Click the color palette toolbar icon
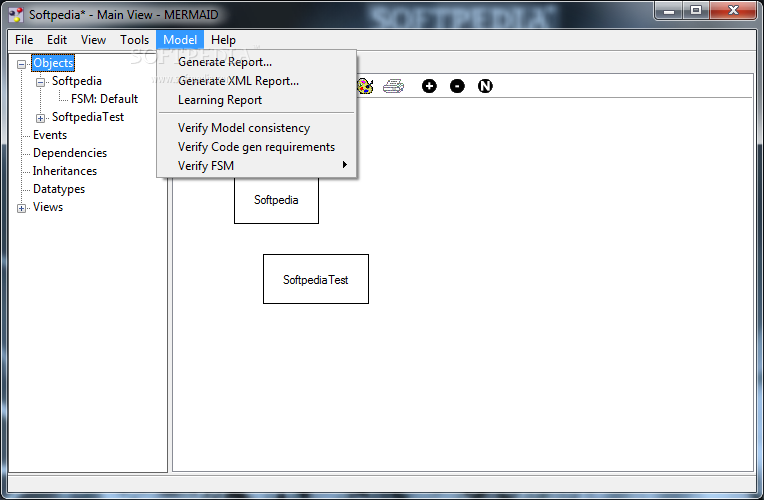 (x=364, y=86)
